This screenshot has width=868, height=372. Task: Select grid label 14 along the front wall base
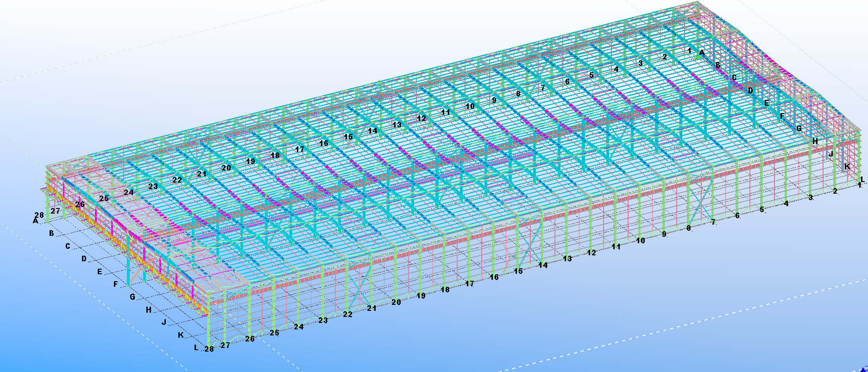(x=543, y=265)
